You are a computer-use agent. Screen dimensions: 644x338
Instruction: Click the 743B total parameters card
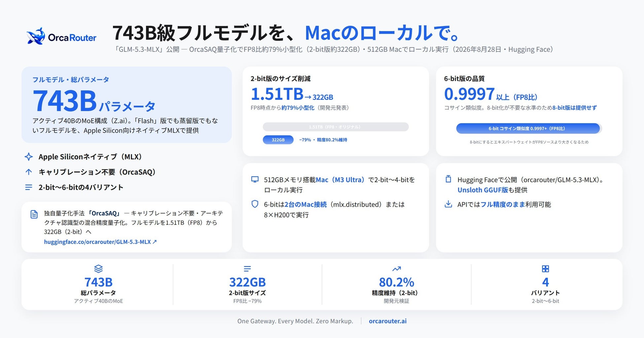[x=126, y=105]
